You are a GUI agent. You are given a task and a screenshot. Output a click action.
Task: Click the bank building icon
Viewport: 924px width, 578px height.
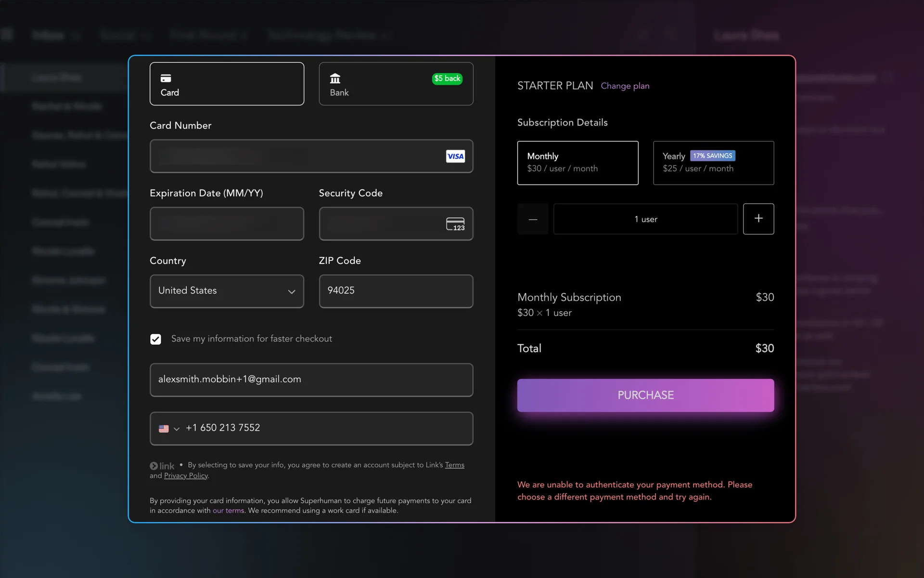[335, 78]
